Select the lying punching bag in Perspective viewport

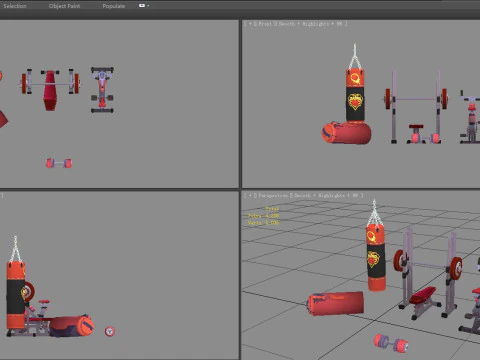335,303
